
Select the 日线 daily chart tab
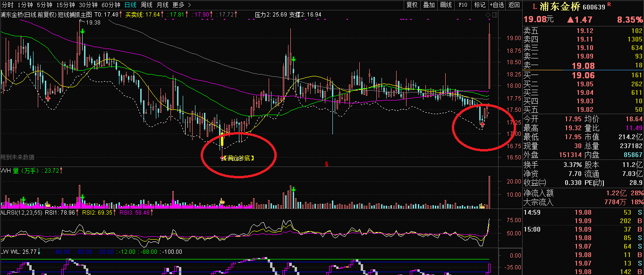click(x=131, y=5)
